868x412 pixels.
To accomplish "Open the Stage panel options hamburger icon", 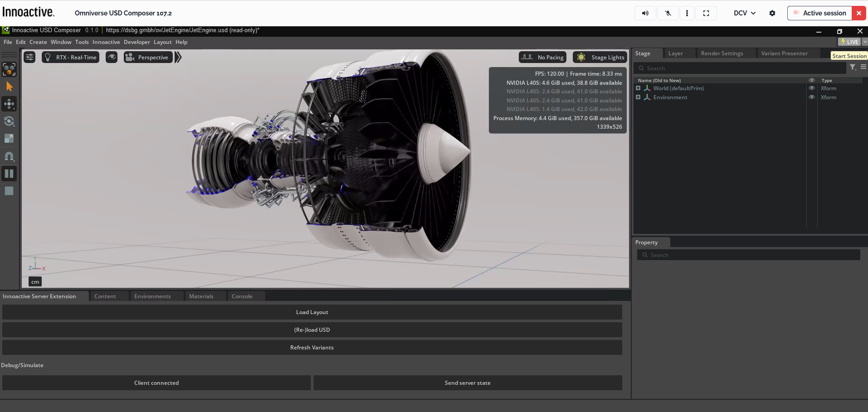I will tap(863, 67).
